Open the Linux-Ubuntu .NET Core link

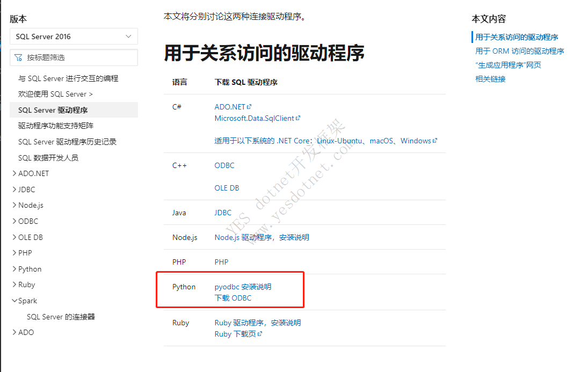[x=340, y=141]
